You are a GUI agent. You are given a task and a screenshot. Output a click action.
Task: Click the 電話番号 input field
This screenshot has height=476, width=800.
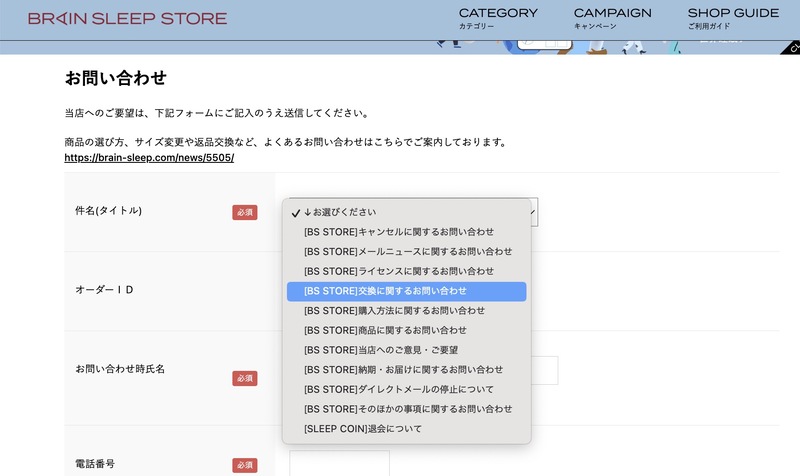[x=339, y=463]
